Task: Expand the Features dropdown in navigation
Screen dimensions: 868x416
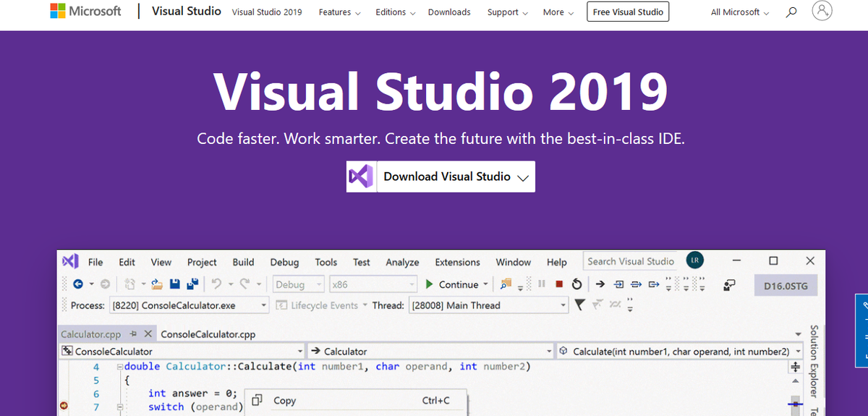Action: (x=340, y=12)
